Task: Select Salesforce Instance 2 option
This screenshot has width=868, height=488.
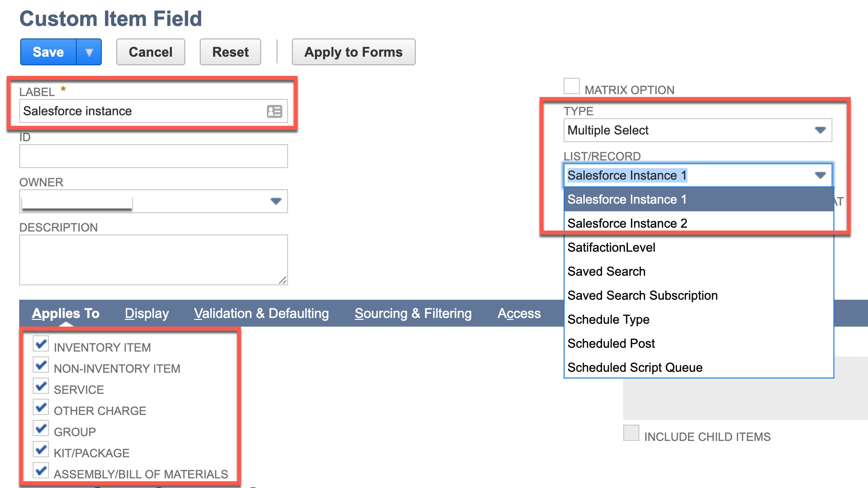Action: coord(699,223)
